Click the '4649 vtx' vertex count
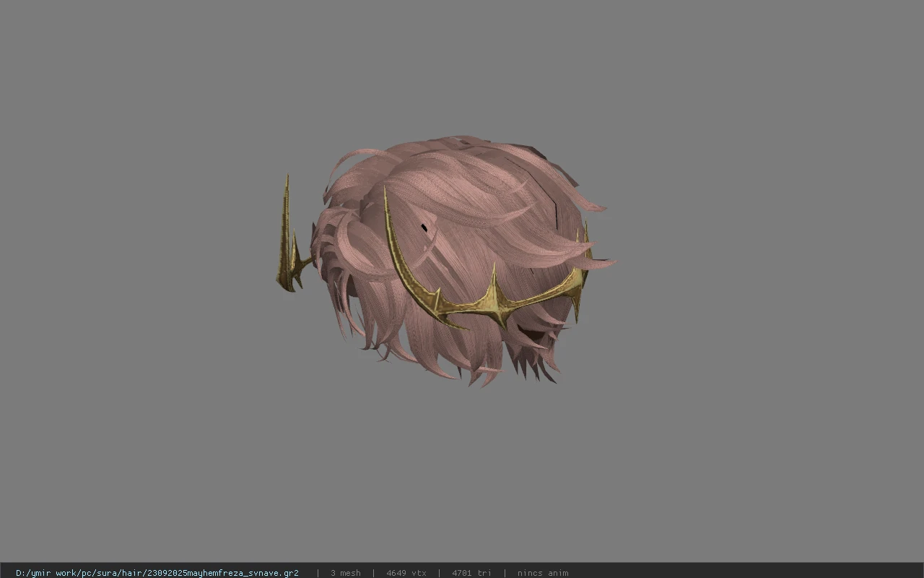Image resolution: width=924 pixels, height=578 pixels. coord(406,573)
